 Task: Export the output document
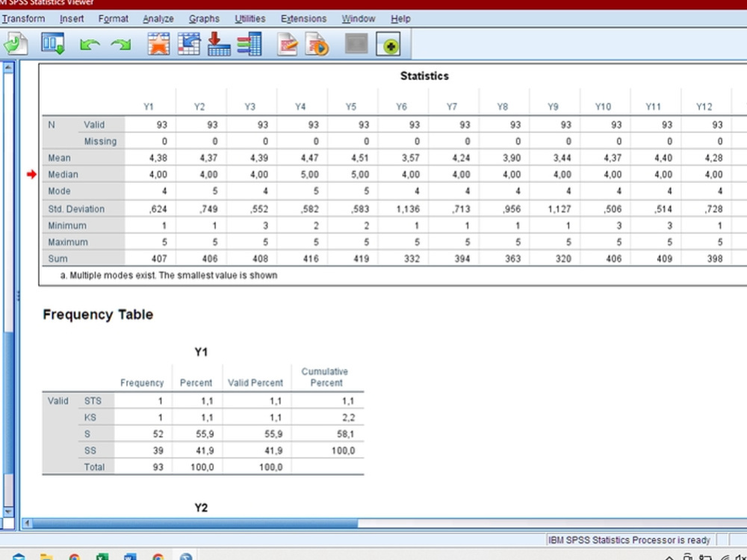pyautogui.click(x=14, y=44)
